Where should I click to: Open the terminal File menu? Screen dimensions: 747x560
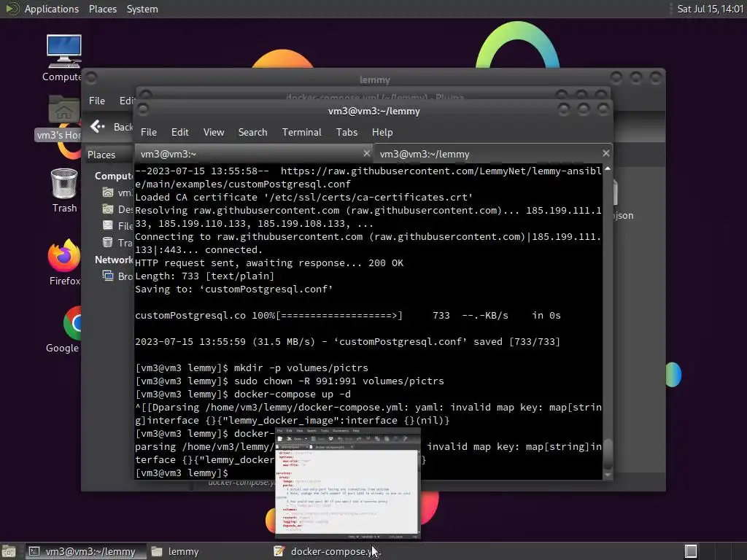pos(149,133)
